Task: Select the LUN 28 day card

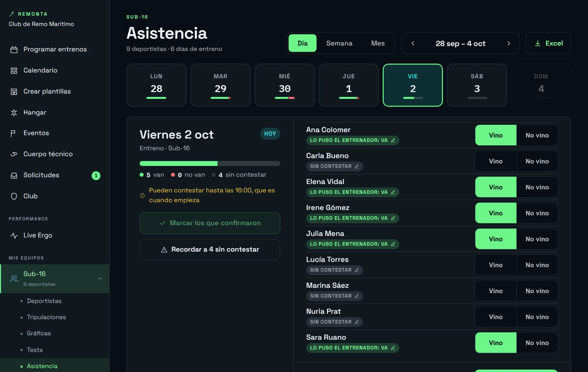Action: coord(156,85)
